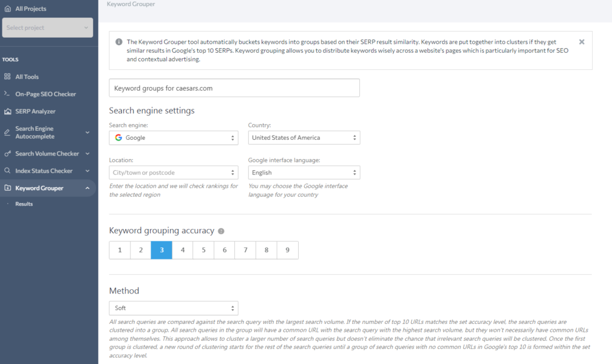Set grouping accuracy to 5
The width and height of the screenshot is (612, 364).
pos(203,250)
